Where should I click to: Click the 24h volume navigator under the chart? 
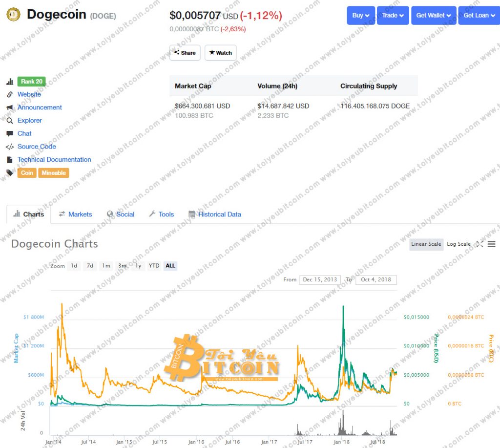pos(223,422)
